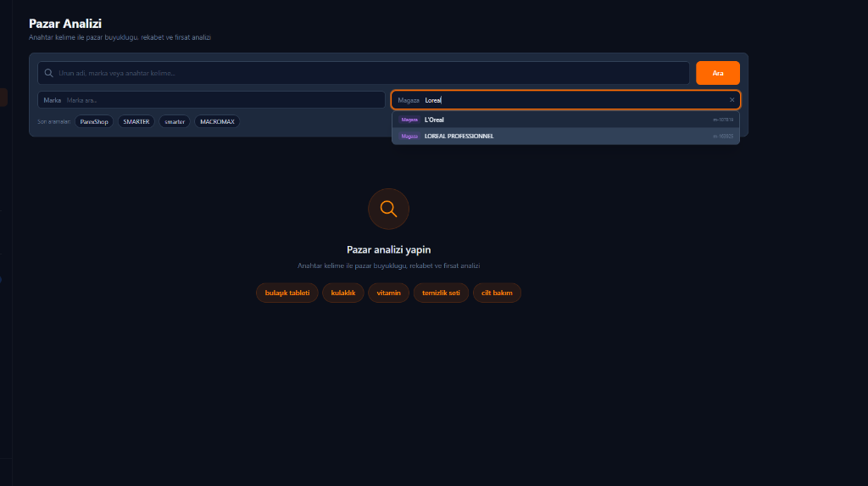Select the uppercase SMARTER recent search chip

coord(136,122)
